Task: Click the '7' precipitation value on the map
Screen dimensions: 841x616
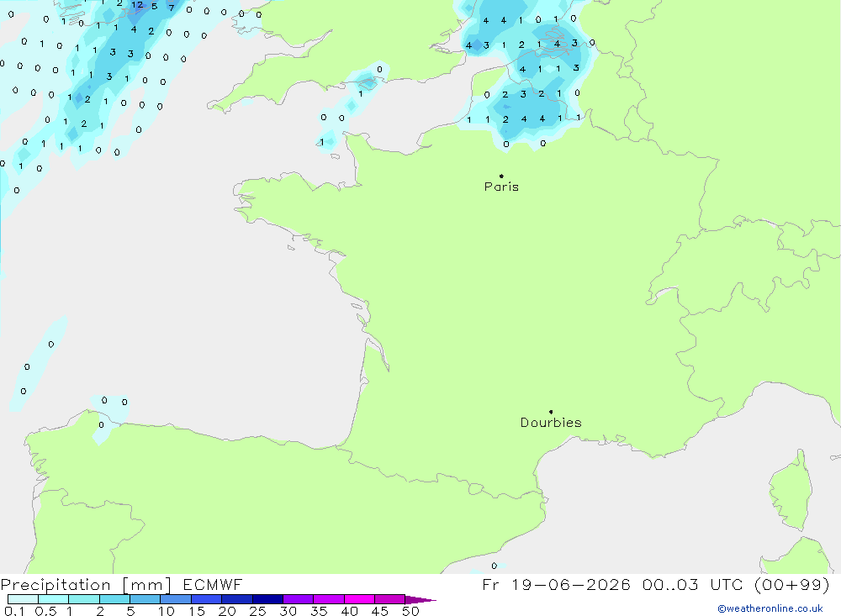Action: click(171, 8)
